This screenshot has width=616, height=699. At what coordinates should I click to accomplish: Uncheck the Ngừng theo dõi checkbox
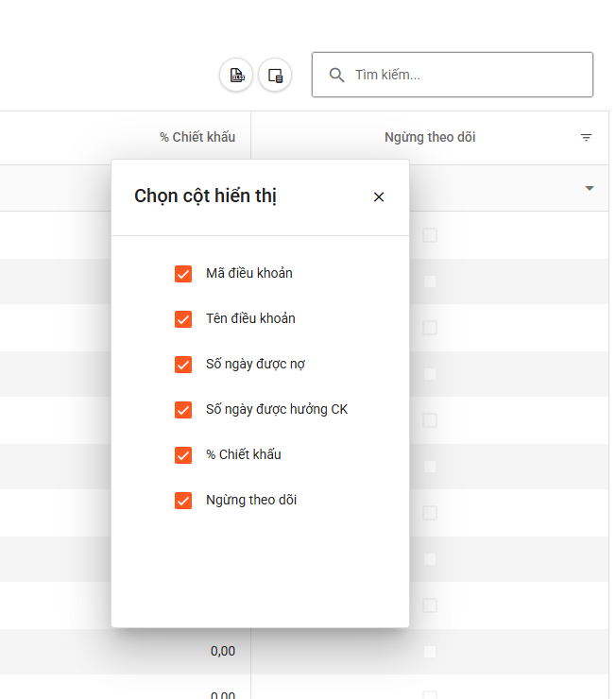(183, 501)
